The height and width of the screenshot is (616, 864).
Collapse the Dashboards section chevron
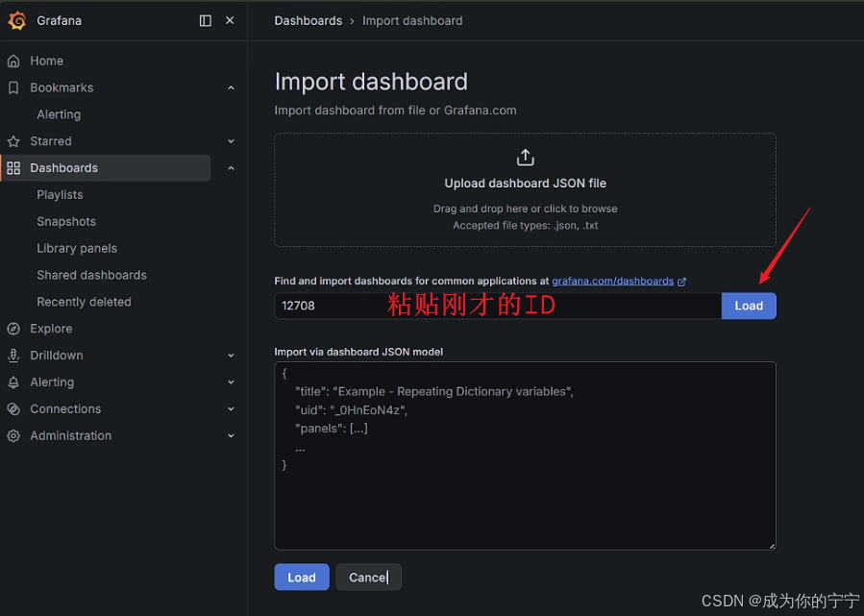[x=231, y=168]
